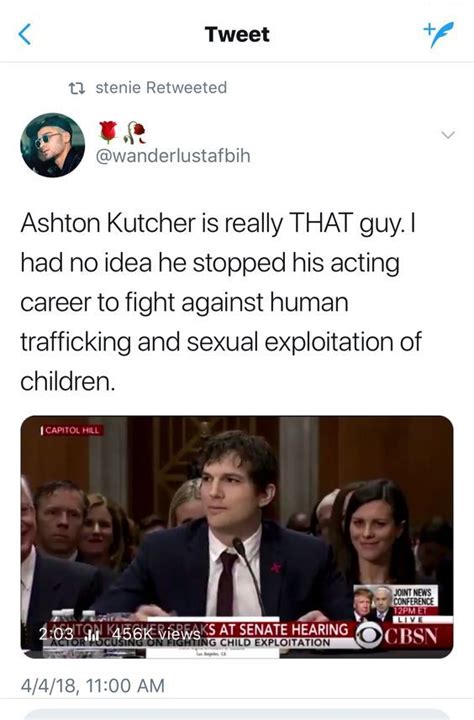Tap the 4/4/18, 11:00 AM timestamp
This screenshot has width=474, height=720.
tap(92, 686)
